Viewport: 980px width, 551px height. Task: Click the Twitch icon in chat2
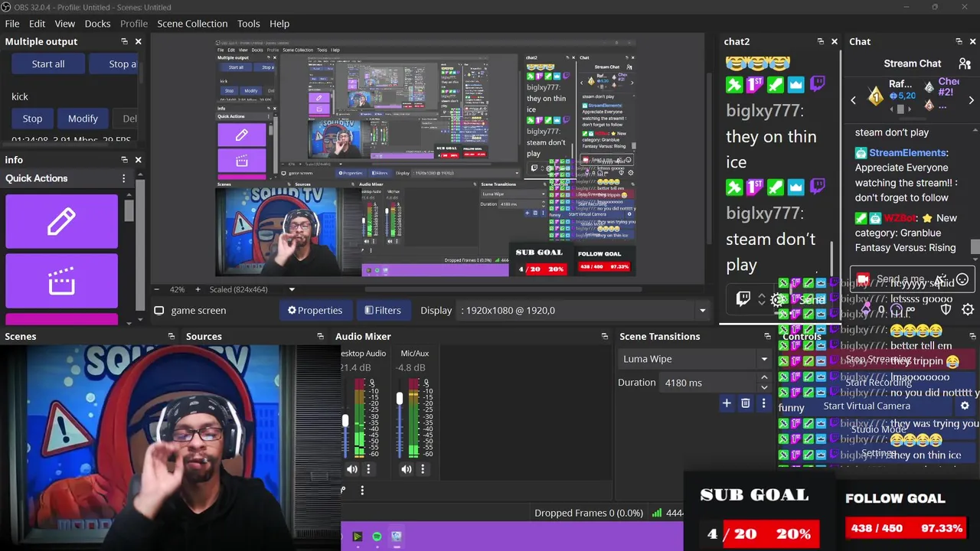(743, 298)
